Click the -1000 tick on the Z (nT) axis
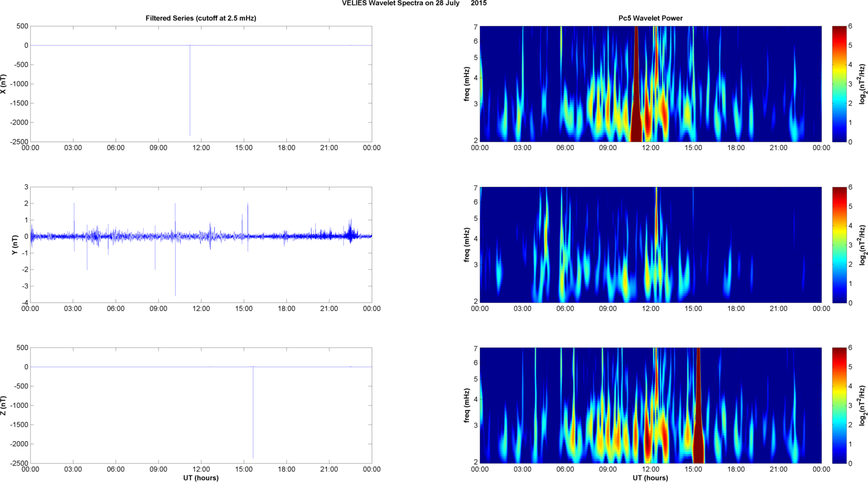 coord(19,406)
